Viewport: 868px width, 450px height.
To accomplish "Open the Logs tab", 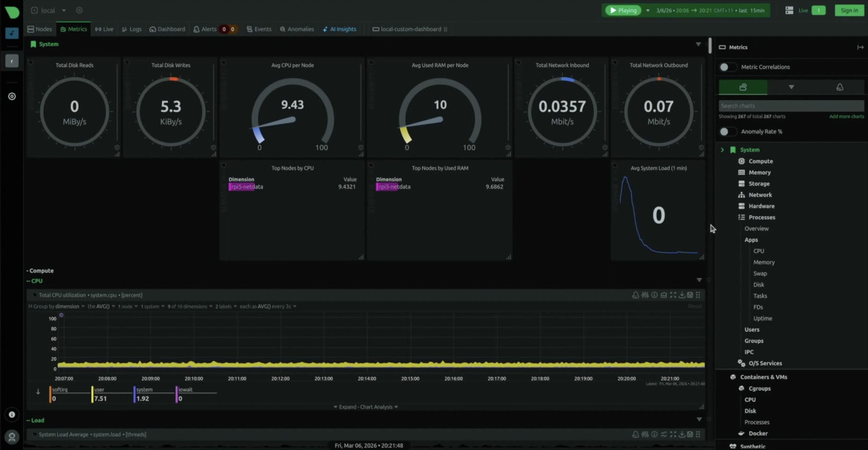I will pyautogui.click(x=132, y=29).
